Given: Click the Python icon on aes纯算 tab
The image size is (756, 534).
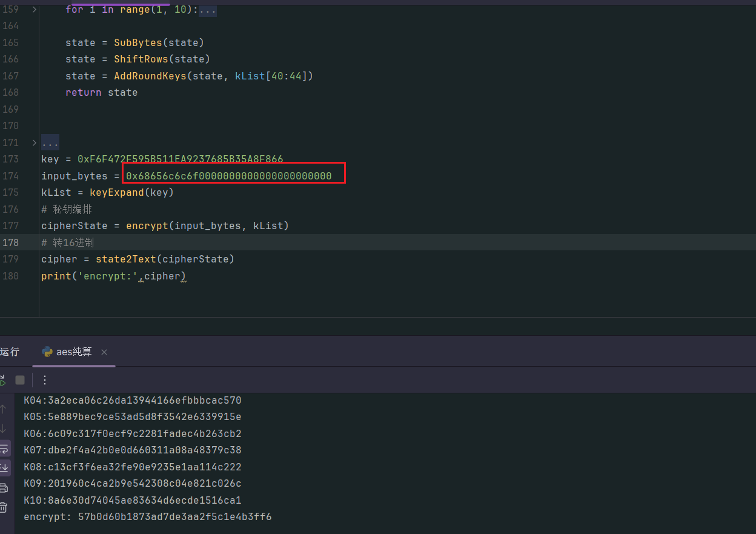Looking at the screenshot, I should click(x=47, y=352).
